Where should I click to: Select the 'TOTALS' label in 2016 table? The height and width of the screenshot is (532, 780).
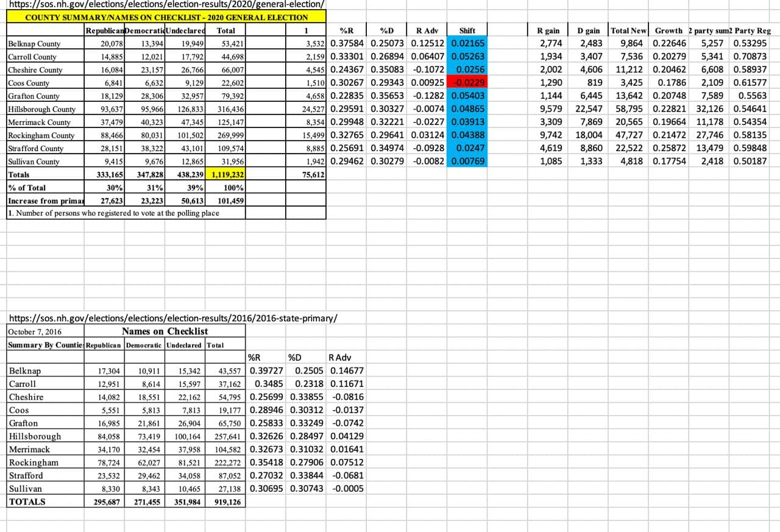pos(46,502)
